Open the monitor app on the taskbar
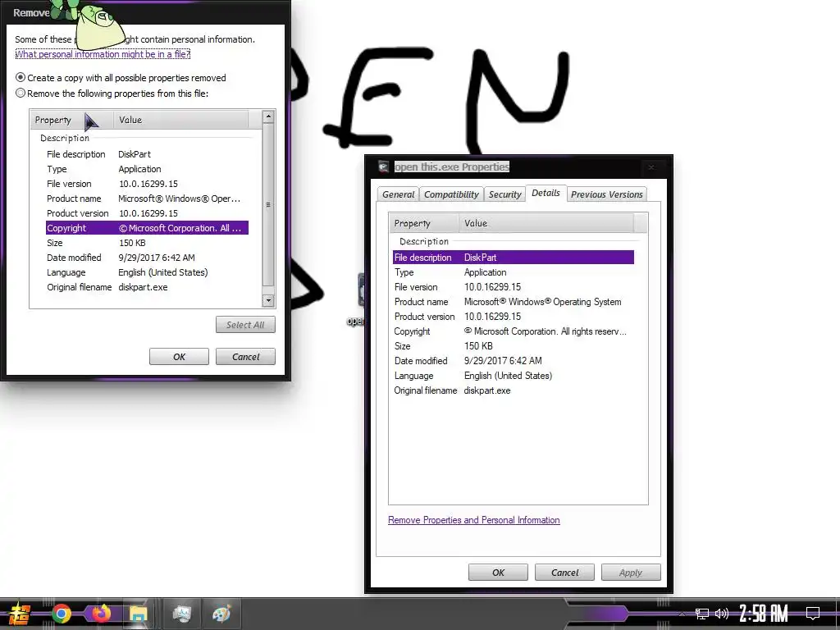The width and height of the screenshot is (840, 630). click(x=181, y=614)
